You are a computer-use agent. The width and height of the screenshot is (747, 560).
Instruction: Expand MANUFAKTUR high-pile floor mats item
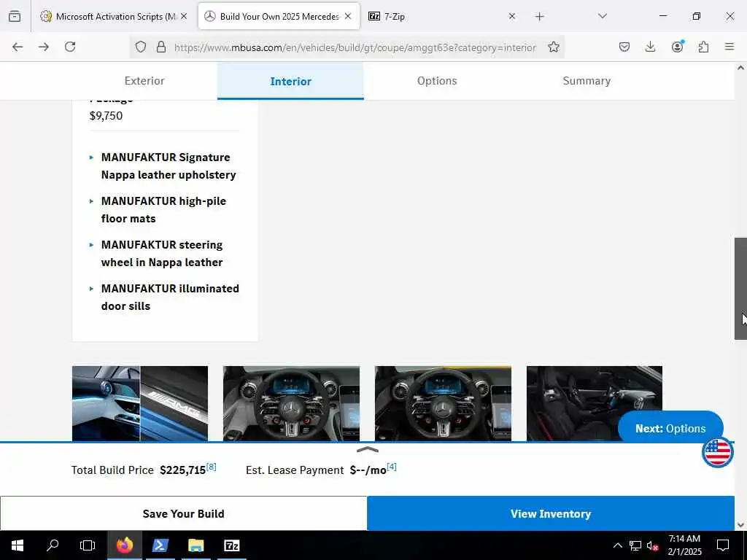(x=158, y=210)
